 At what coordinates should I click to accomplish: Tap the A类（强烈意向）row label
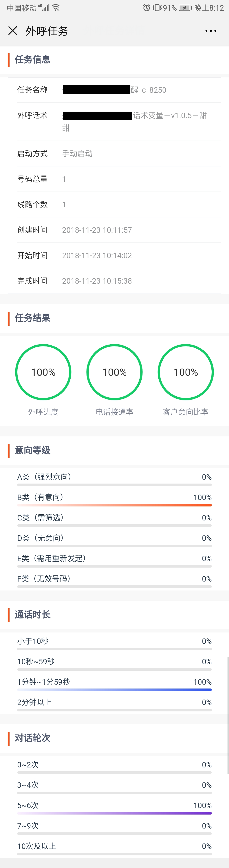[x=45, y=477]
